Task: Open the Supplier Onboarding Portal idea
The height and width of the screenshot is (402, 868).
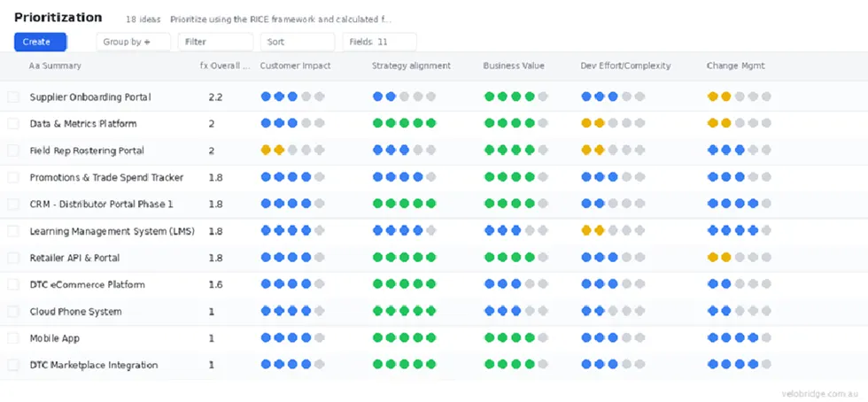Action: tap(90, 97)
